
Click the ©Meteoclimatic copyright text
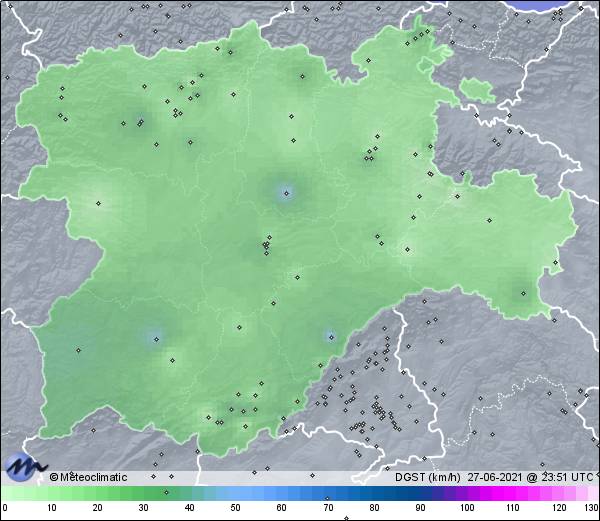coord(89,477)
